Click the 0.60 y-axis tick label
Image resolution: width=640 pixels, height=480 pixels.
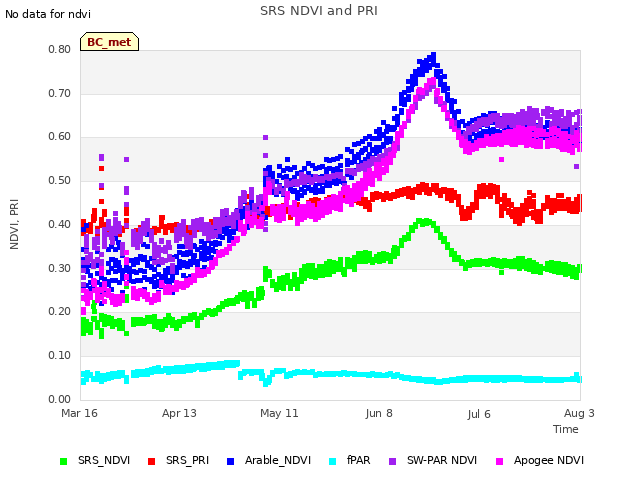pos(59,136)
